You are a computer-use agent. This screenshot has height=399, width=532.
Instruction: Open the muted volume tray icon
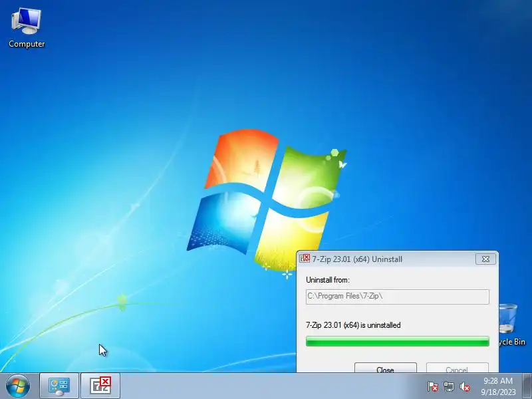pos(464,386)
